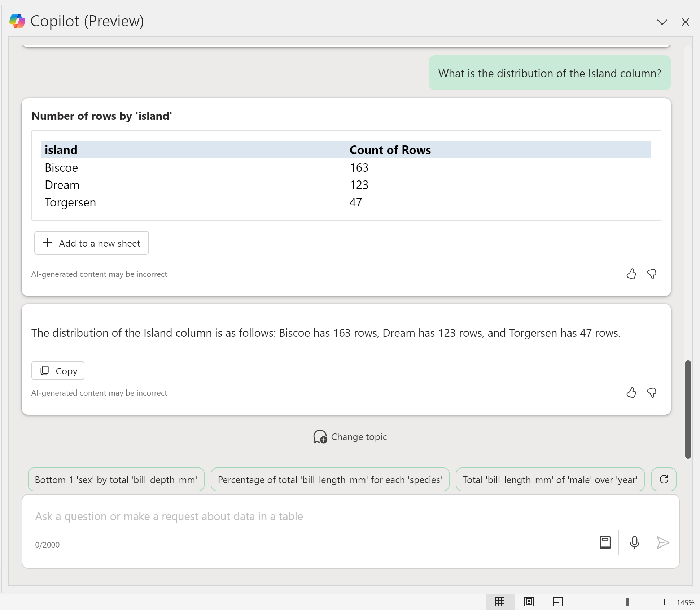Image resolution: width=700 pixels, height=610 pixels.
Task: Open the prompt guide book icon
Action: click(605, 543)
